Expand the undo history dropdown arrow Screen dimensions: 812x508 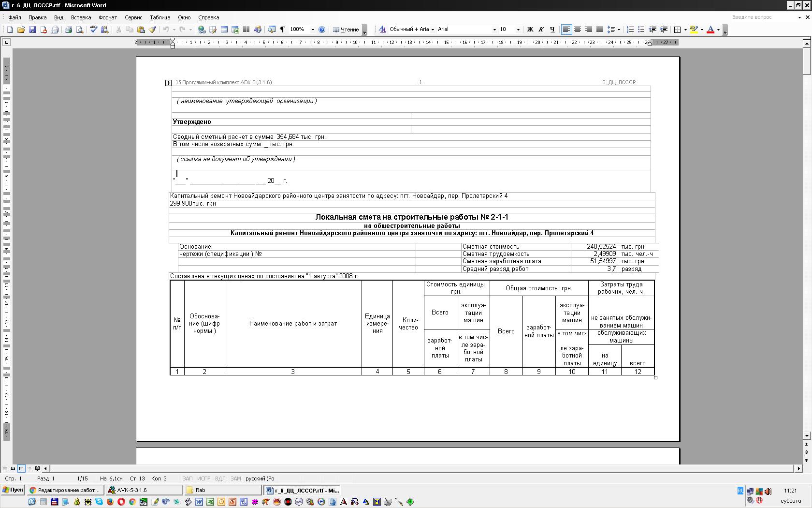tap(174, 30)
